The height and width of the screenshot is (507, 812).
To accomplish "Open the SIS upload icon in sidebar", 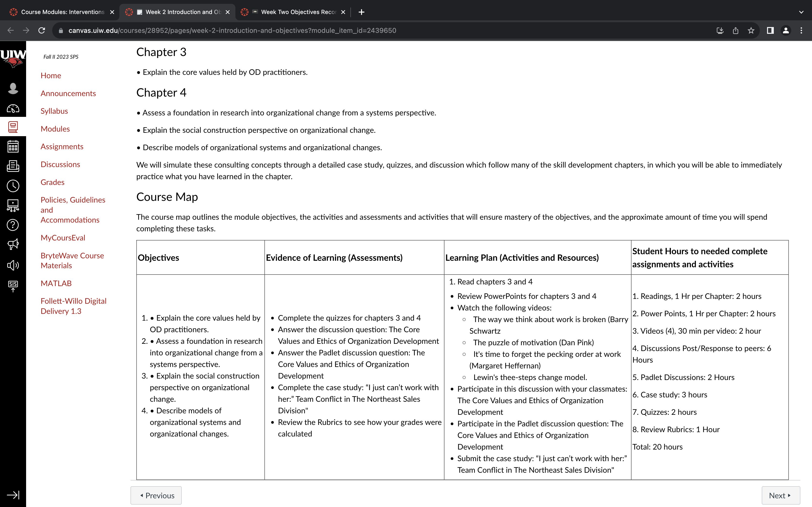I will (13, 286).
